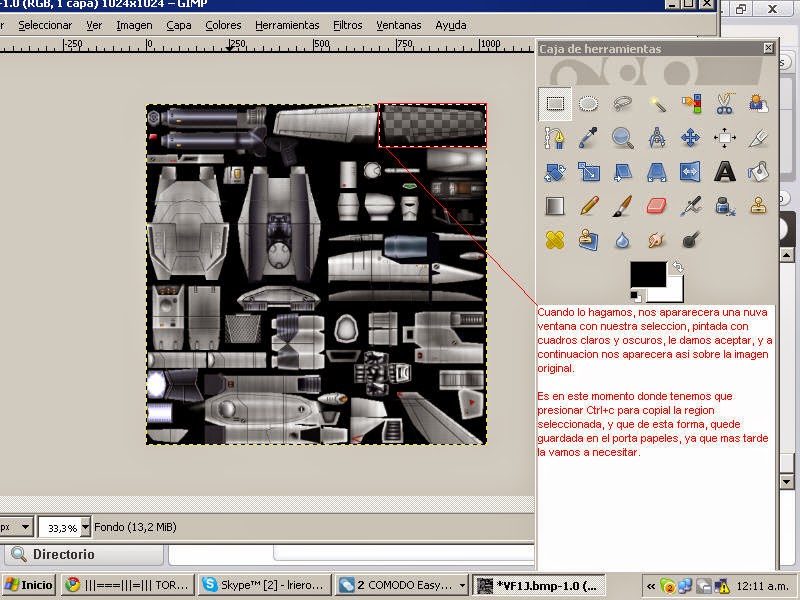Open the COMODO Easy taskbar group
Viewport: 800px width, 600px height.
tap(401, 585)
